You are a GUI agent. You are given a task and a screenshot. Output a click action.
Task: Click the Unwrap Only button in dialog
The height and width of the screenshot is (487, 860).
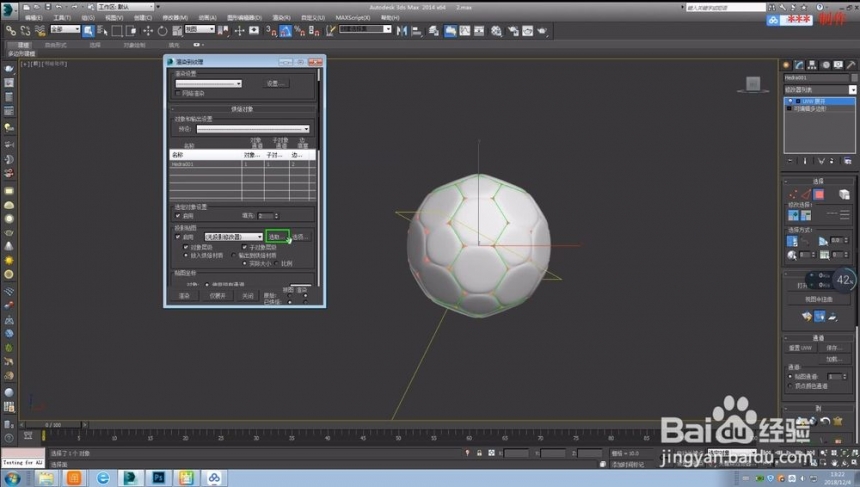point(217,296)
